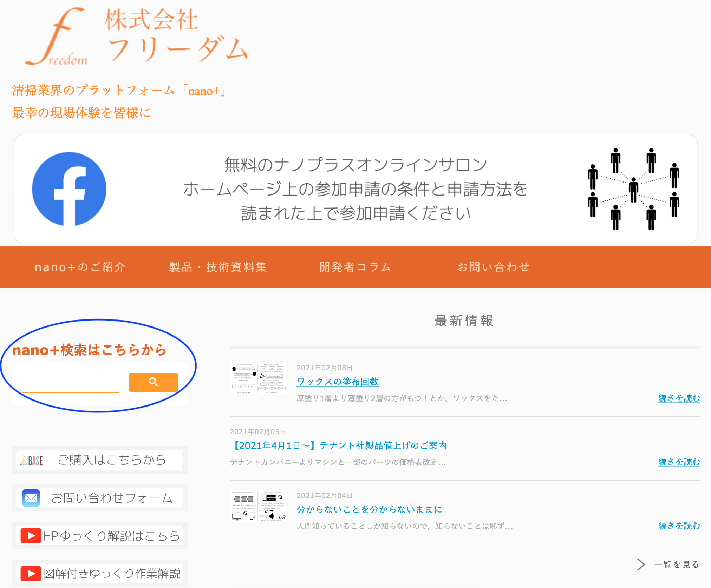
Task: Click the 図解付きゆっくり作業解説 button
Action: 100,574
